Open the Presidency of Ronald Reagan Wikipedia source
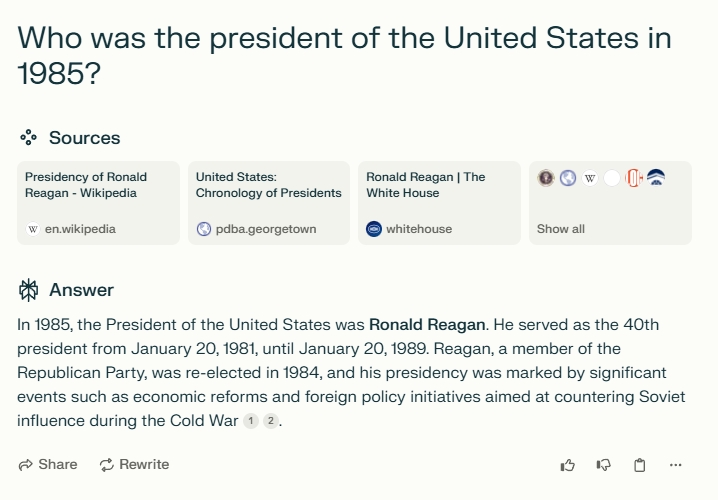 click(99, 203)
